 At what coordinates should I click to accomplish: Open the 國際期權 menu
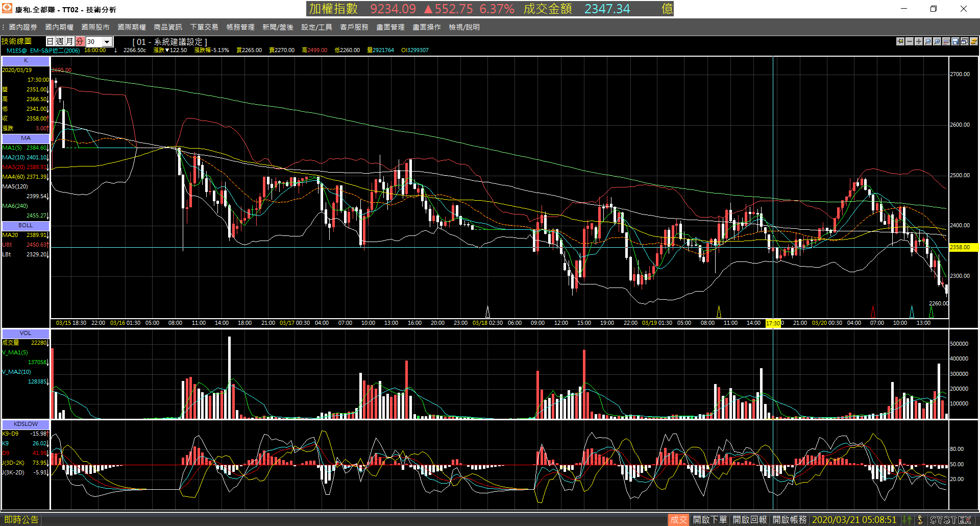click(x=132, y=27)
